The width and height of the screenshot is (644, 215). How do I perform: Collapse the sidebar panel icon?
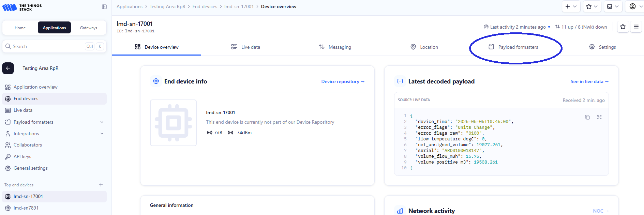(104, 7)
